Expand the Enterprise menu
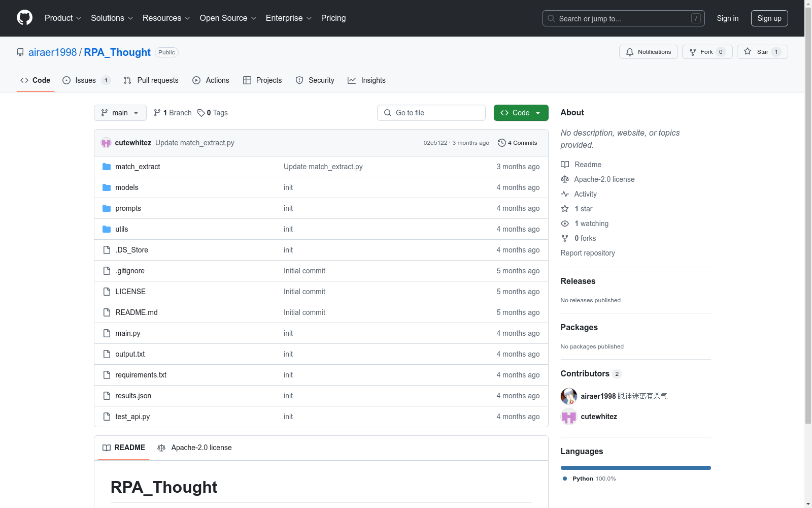 pyautogui.click(x=289, y=18)
